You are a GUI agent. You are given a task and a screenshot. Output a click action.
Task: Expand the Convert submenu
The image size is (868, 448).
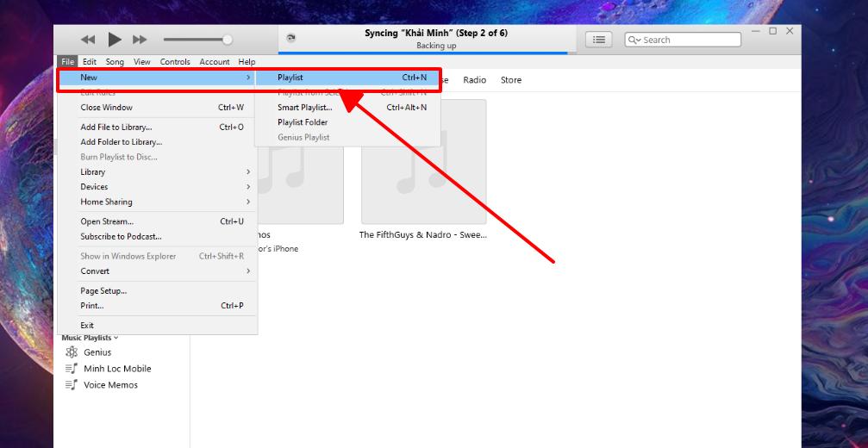157,271
